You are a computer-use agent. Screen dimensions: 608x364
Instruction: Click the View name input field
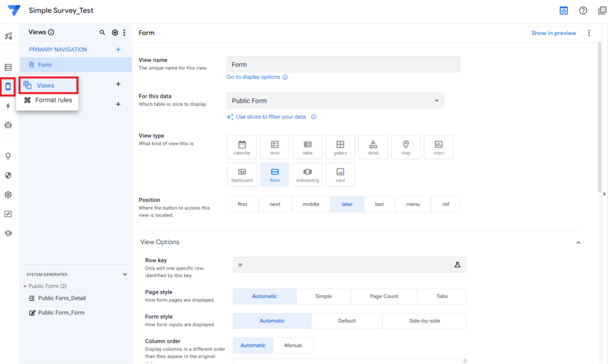coord(343,65)
